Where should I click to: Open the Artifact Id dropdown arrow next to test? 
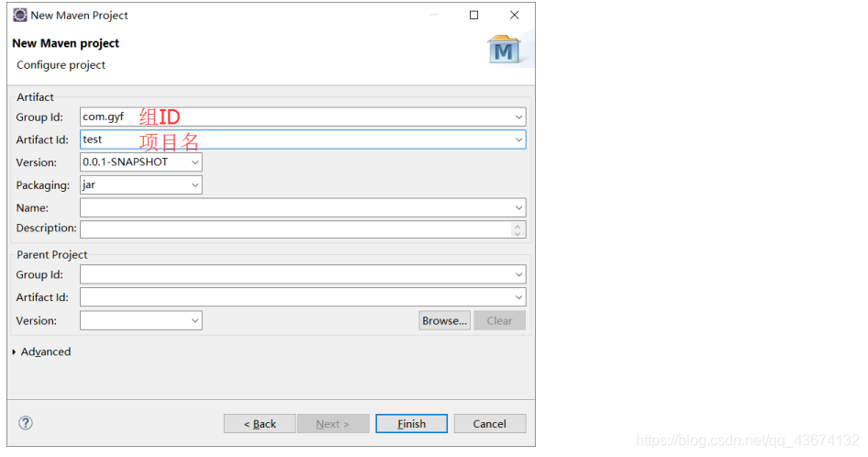[x=518, y=139]
